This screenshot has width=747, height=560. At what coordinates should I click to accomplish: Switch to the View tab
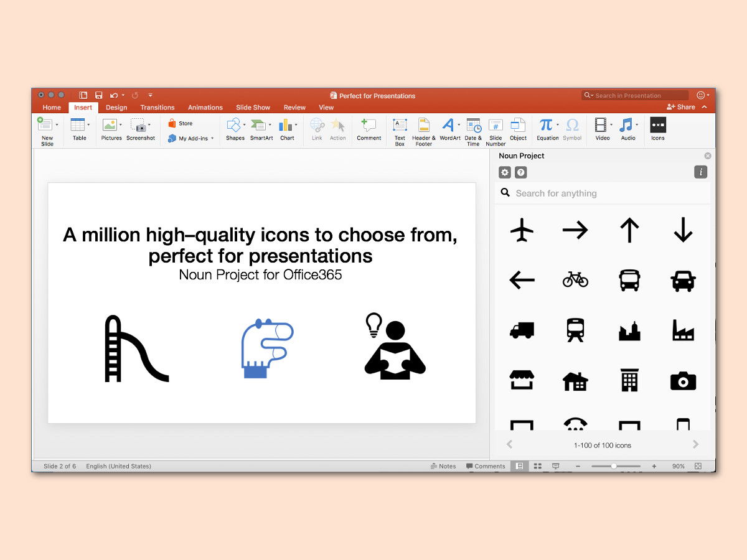[x=326, y=108]
